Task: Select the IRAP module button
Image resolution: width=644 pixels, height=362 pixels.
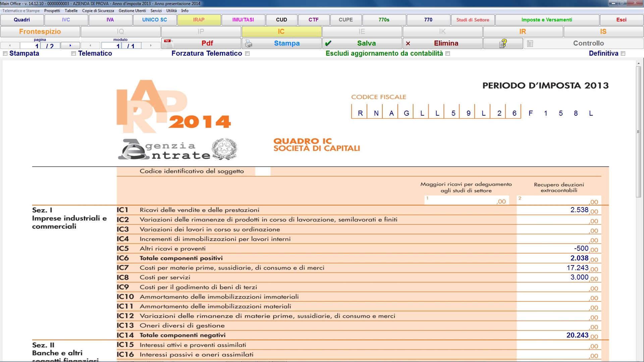Action: [x=199, y=20]
